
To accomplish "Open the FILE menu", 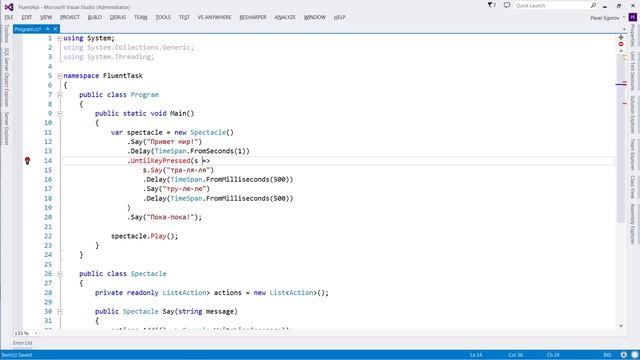I will tap(9, 17).
